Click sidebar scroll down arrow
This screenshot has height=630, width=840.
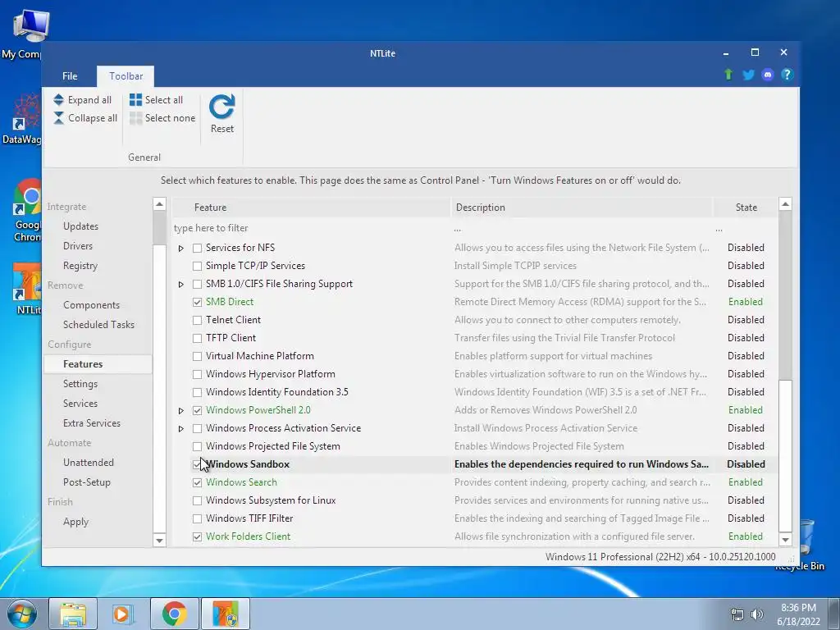pyautogui.click(x=159, y=540)
